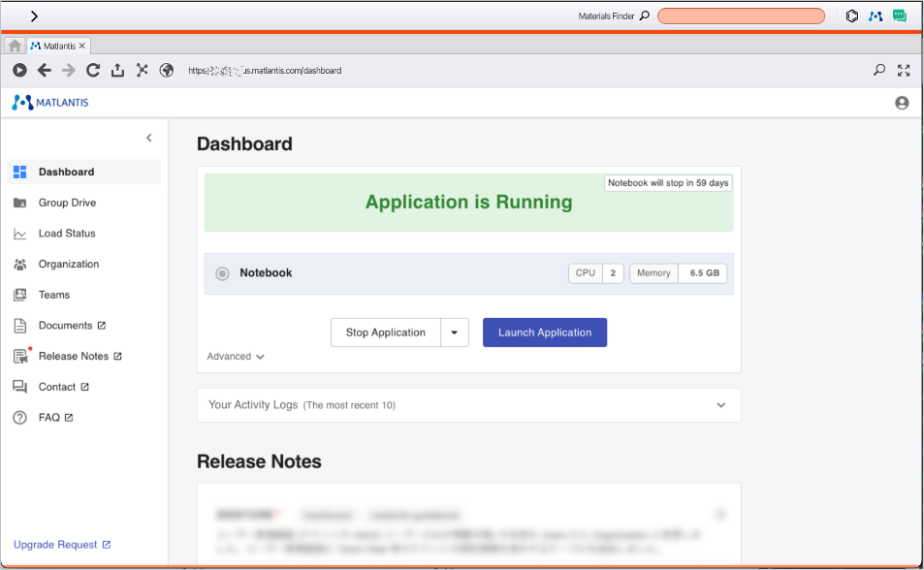Click the fullscreen expand icon
The height and width of the screenshot is (570, 924).
tap(904, 70)
